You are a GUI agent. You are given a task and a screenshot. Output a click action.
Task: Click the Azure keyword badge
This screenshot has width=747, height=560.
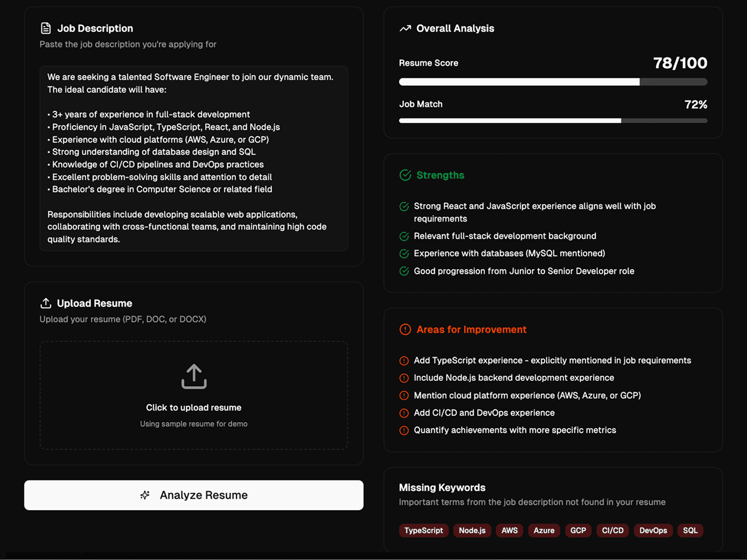tap(544, 530)
